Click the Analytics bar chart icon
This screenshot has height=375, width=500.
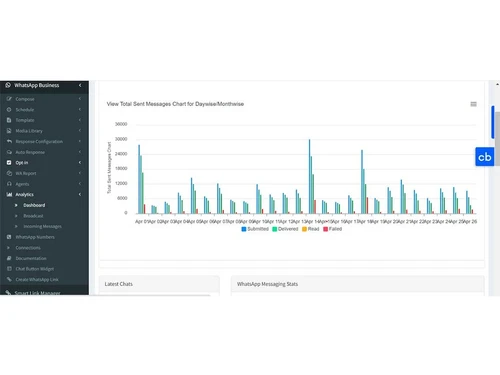tap(9, 195)
